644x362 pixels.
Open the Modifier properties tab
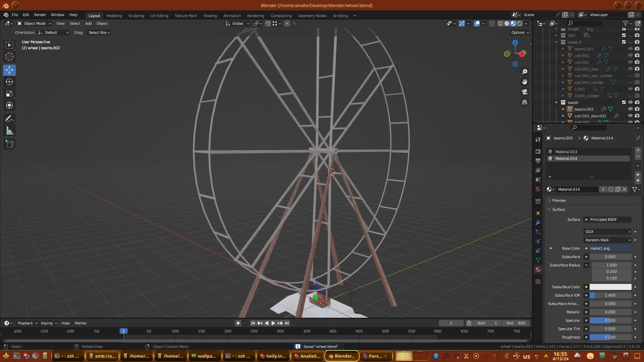pyautogui.click(x=538, y=223)
